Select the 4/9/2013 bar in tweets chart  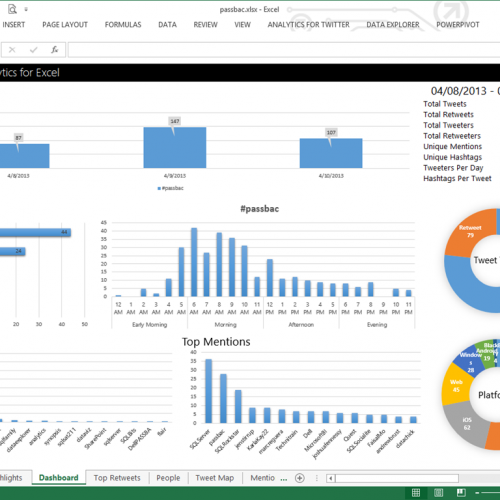point(175,147)
